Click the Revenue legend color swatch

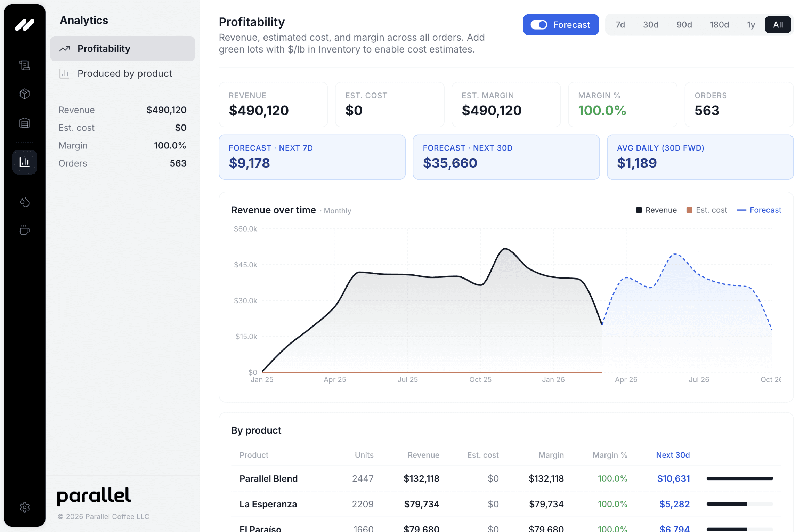pos(639,210)
